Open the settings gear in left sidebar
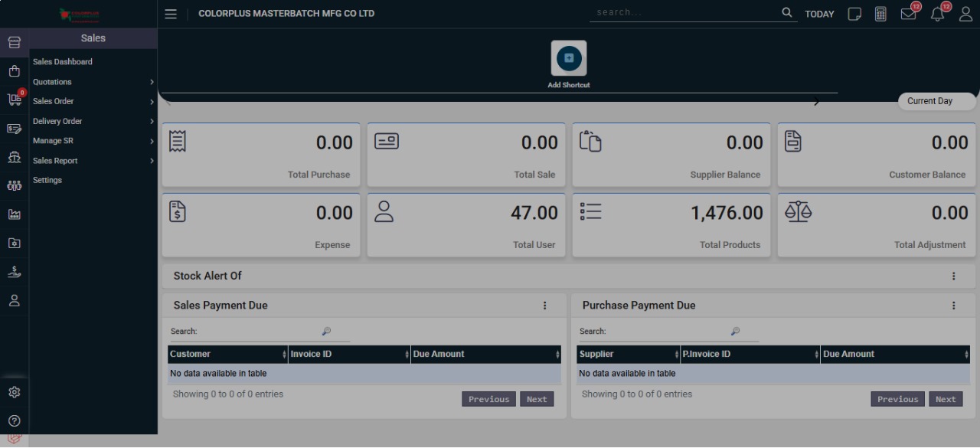Screen dimensions: 980x448 14,392
